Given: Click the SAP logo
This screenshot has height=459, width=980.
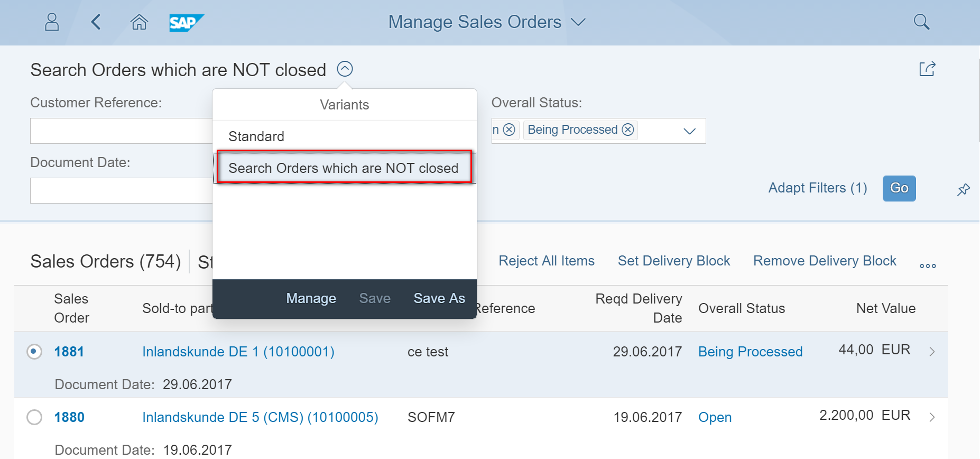Looking at the screenshot, I should pos(187,23).
